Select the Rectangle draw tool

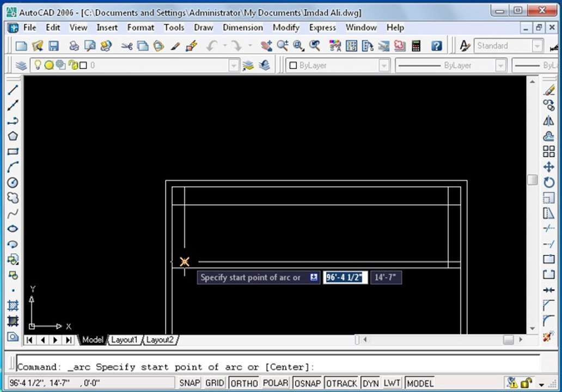13,151
